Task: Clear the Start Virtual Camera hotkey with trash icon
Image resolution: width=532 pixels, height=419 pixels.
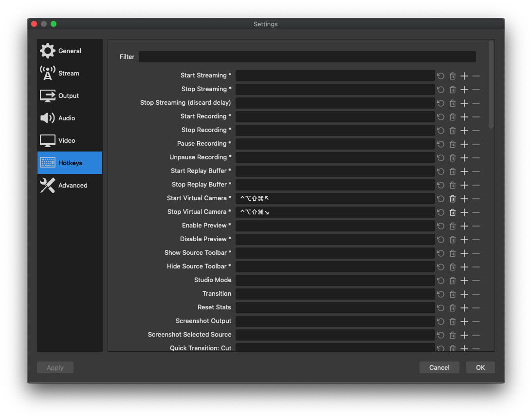Action: pyautogui.click(x=452, y=199)
